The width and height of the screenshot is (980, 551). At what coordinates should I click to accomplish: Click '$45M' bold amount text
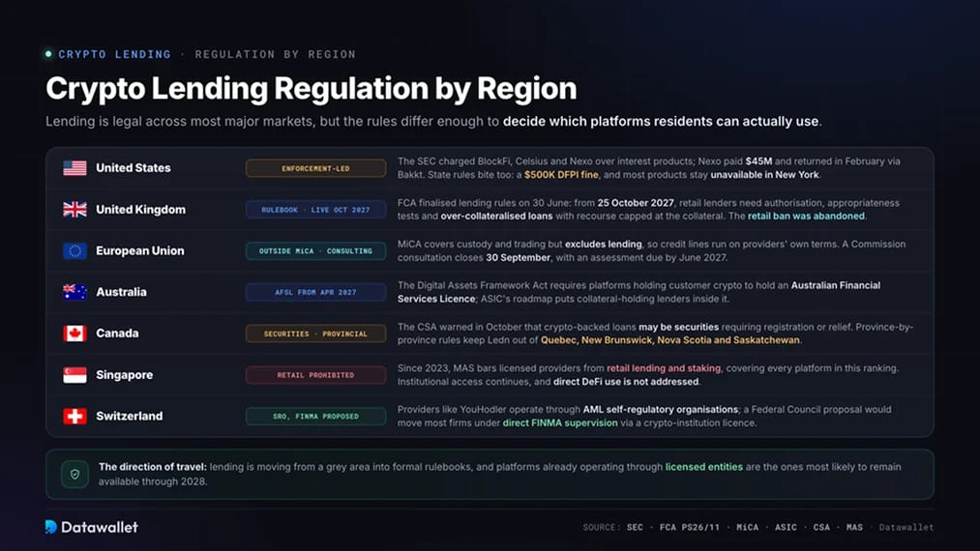tap(758, 161)
